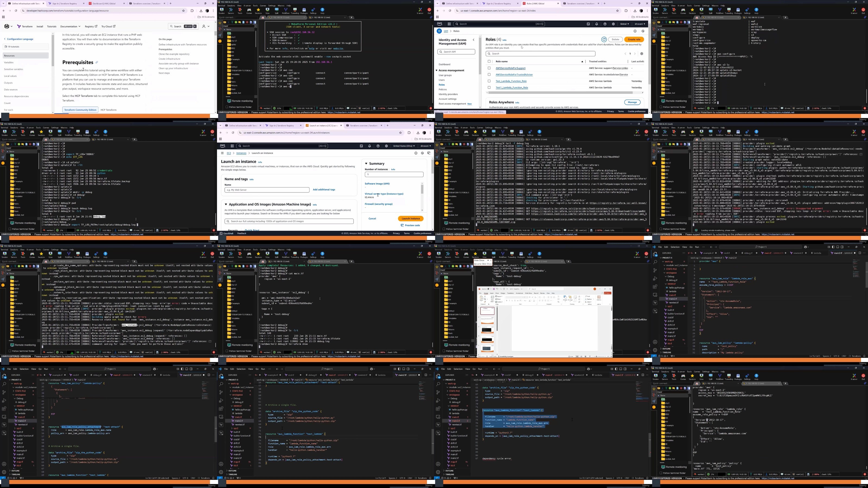Open hamburger navigation on EC2 launch page
This screenshot has width=868, height=488.
click(x=222, y=153)
